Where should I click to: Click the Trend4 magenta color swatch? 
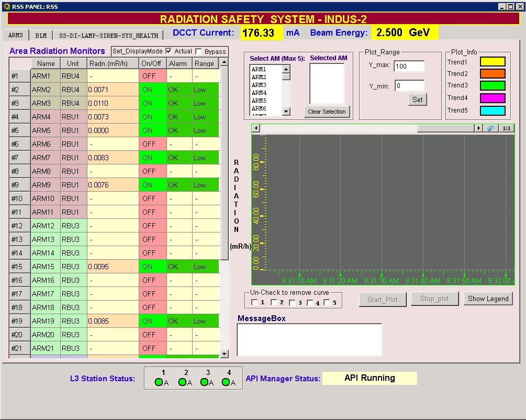tap(493, 98)
